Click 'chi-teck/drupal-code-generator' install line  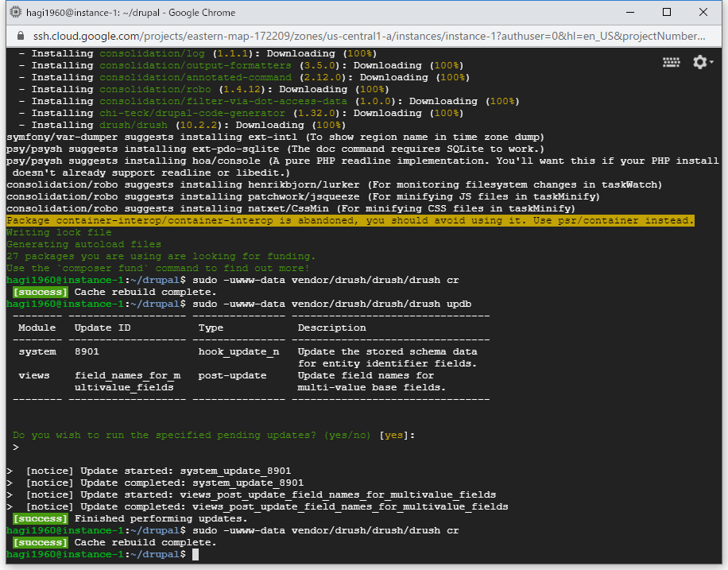click(x=241, y=113)
